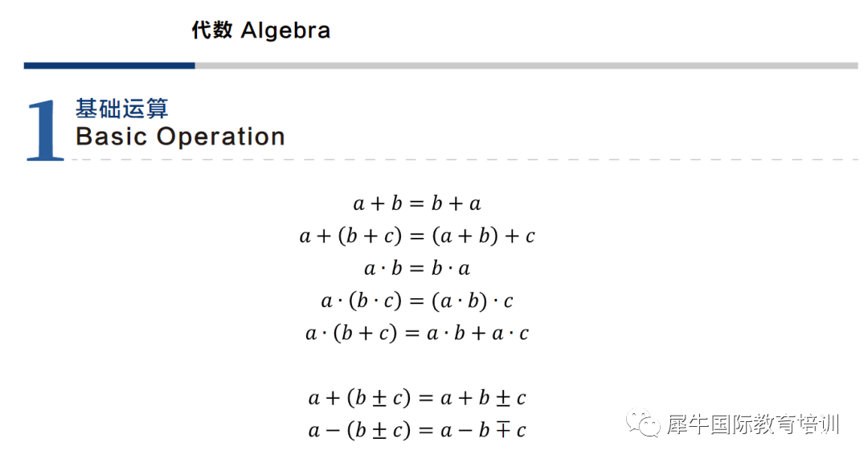868x463 pixels.
Task: Click the 犀牛国际教育培训 watermark text
Action: (753, 424)
